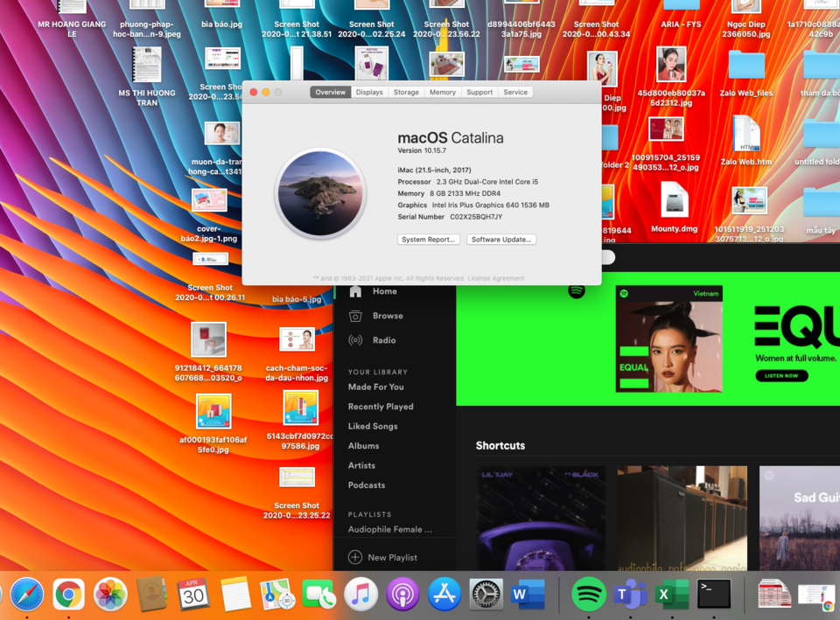840x620 pixels.
Task: Open App Store in the Dock
Action: pos(444,595)
